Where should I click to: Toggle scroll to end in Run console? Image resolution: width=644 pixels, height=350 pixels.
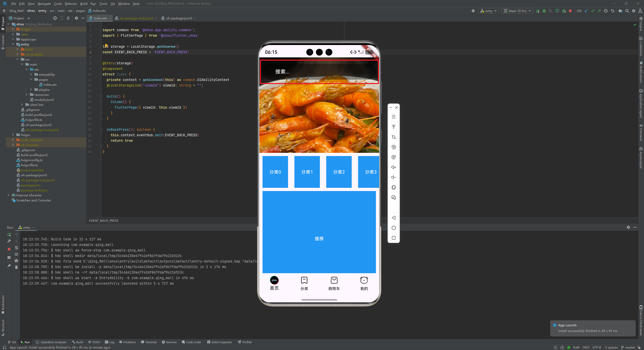point(16,254)
